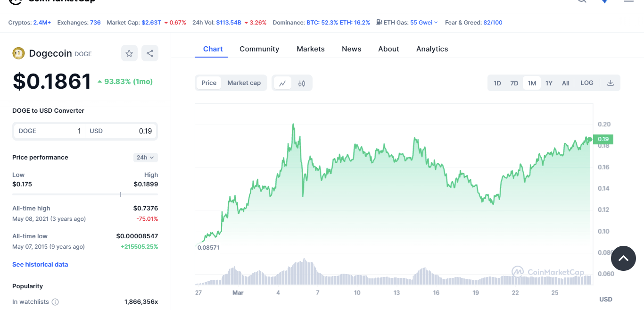Click the $0.1861 price value
This screenshot has width=644, height=310.
52,82
